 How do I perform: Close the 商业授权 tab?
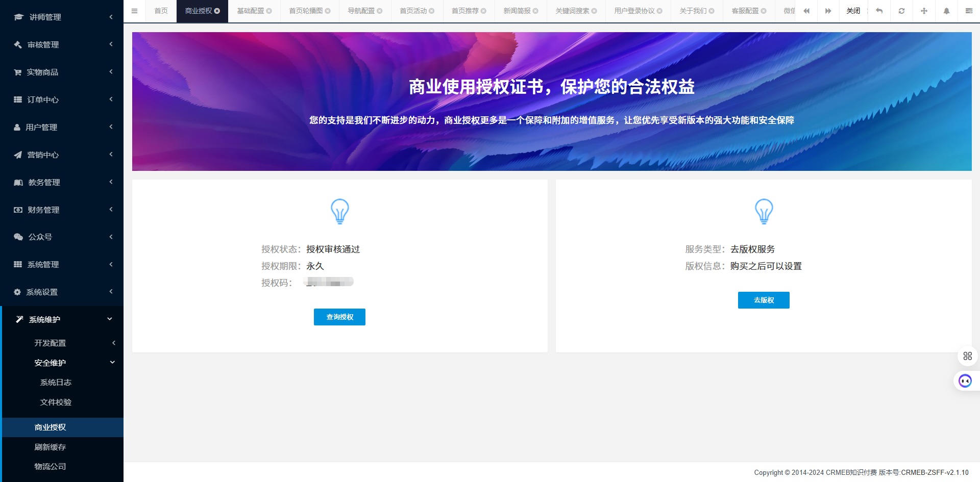[x=217, y=11]
